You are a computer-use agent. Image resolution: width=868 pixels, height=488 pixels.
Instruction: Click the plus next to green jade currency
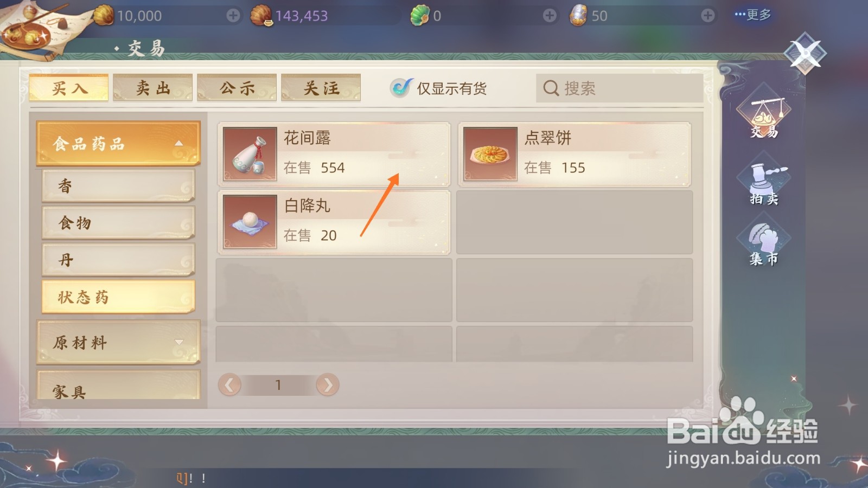click(550, 16)
